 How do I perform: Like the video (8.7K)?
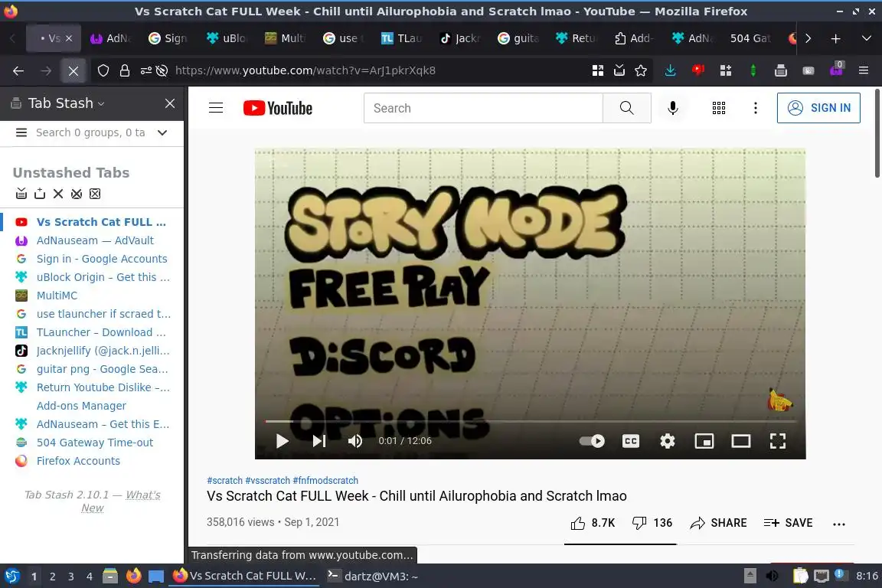click(x=593, y=523)
